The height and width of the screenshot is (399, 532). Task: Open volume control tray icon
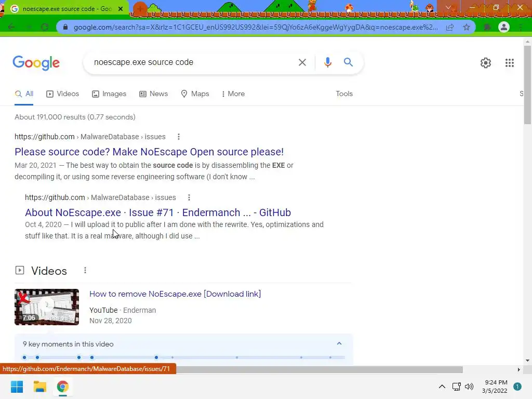[469, 387]
